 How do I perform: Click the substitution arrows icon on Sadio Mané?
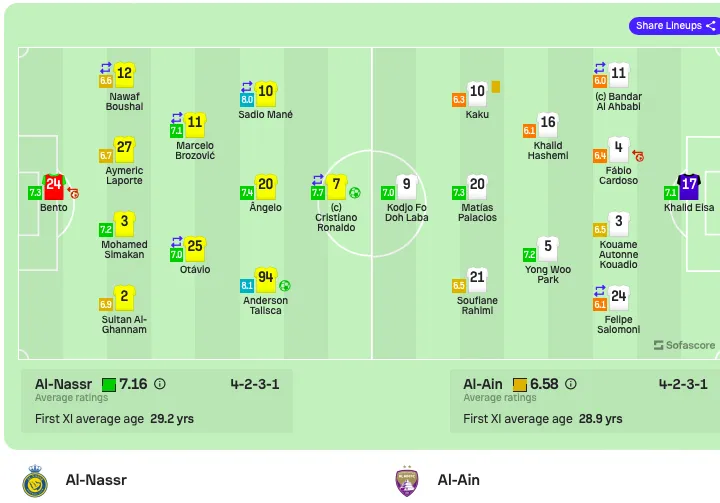click(247, 86)
